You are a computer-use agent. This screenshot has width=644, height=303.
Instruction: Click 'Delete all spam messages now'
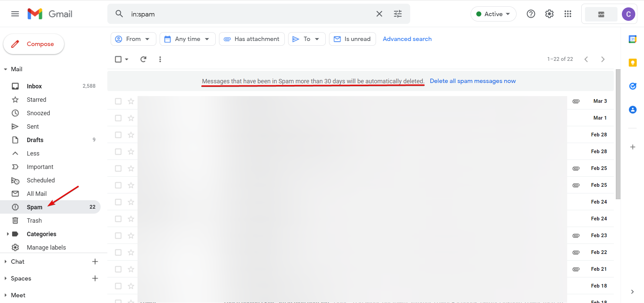point(473,81)
